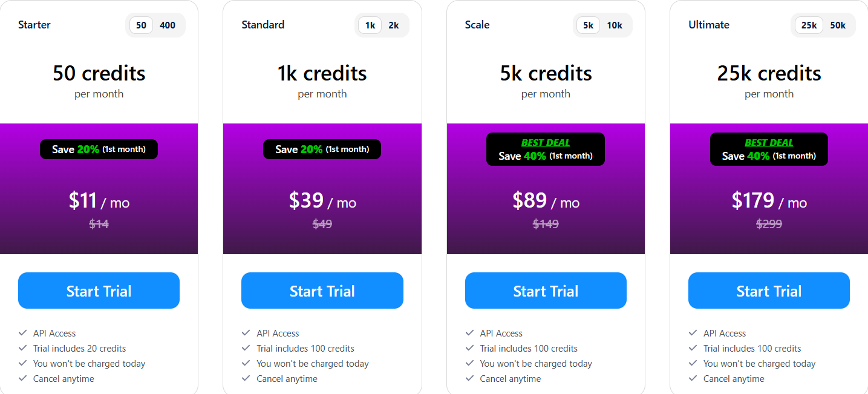Viewport: 868px width, 394px height.
Task: Click the BEST DEAL badge on the Scale plan
Action: [545, 142]
